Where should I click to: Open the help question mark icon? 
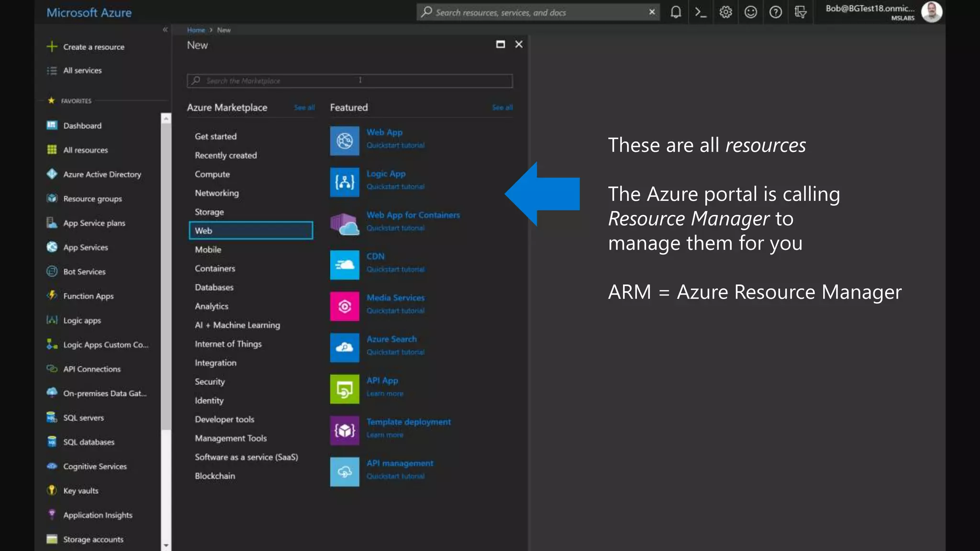click(775, 12)
